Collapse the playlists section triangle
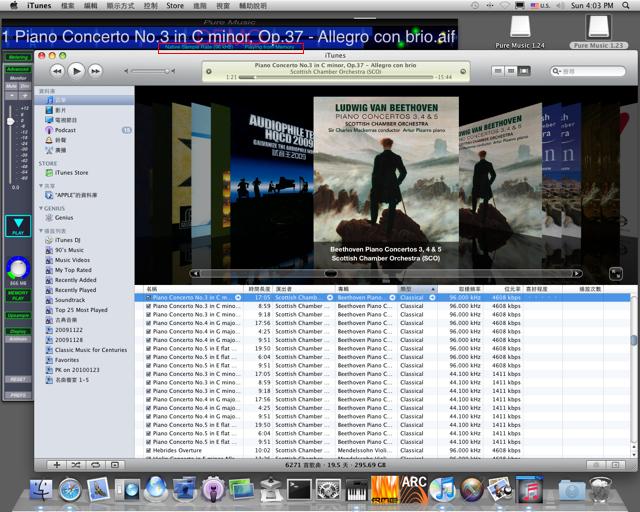640x512 pixels. pyautogui.click(x=41, y=231)
